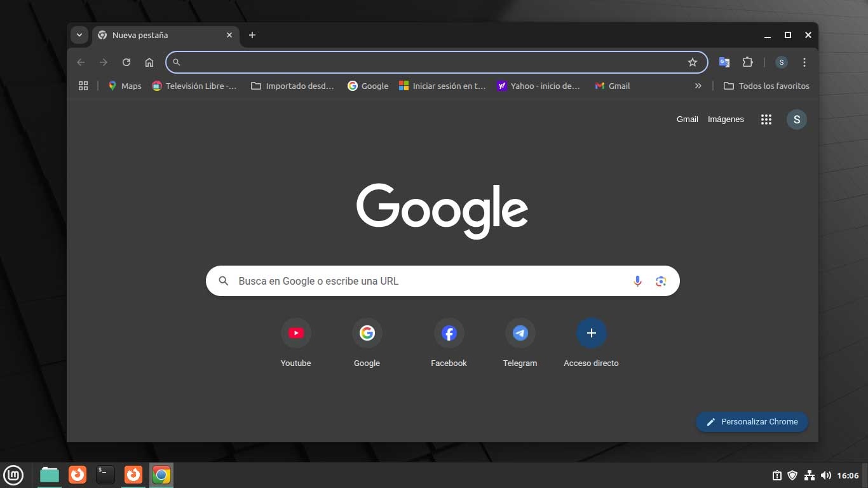Open the network icon in tray
868x488 pixels.
point(810,475)
